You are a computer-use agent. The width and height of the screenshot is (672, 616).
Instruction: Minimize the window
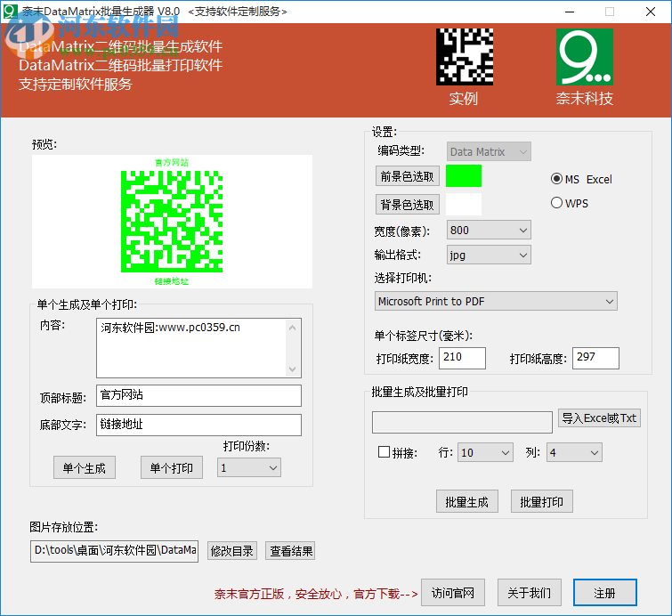(x=570, y=12)
